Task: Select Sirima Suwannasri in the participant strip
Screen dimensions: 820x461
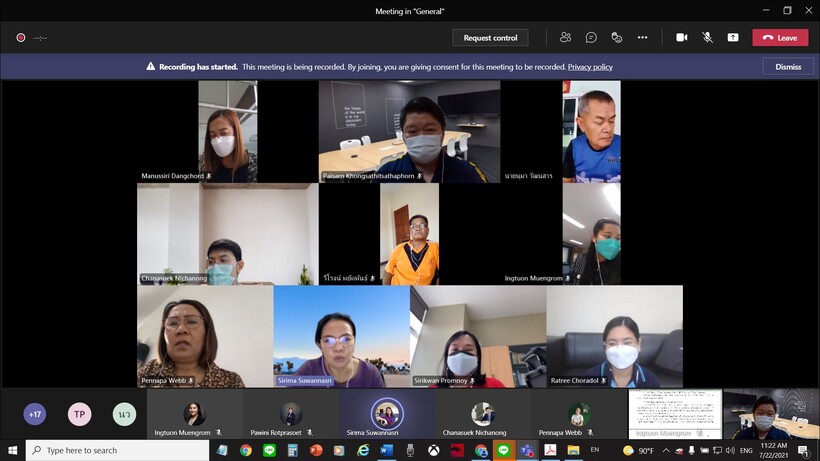Action: tap(387, 414)
